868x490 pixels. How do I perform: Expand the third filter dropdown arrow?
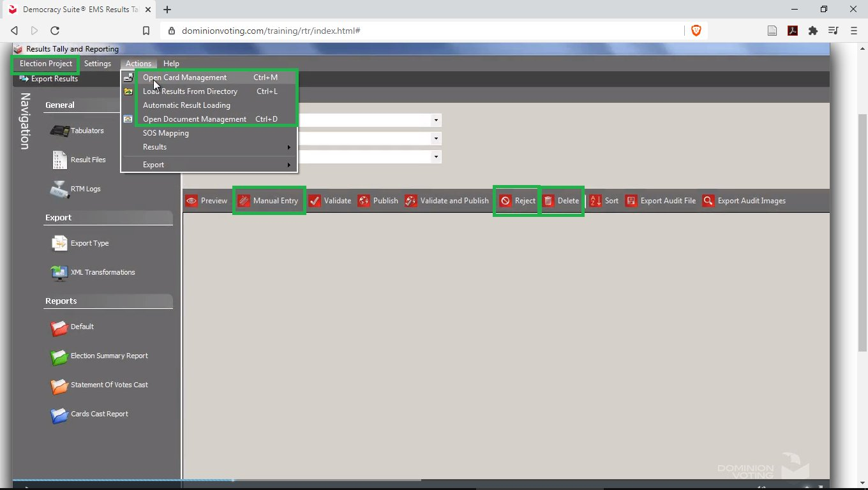(436, 156)
